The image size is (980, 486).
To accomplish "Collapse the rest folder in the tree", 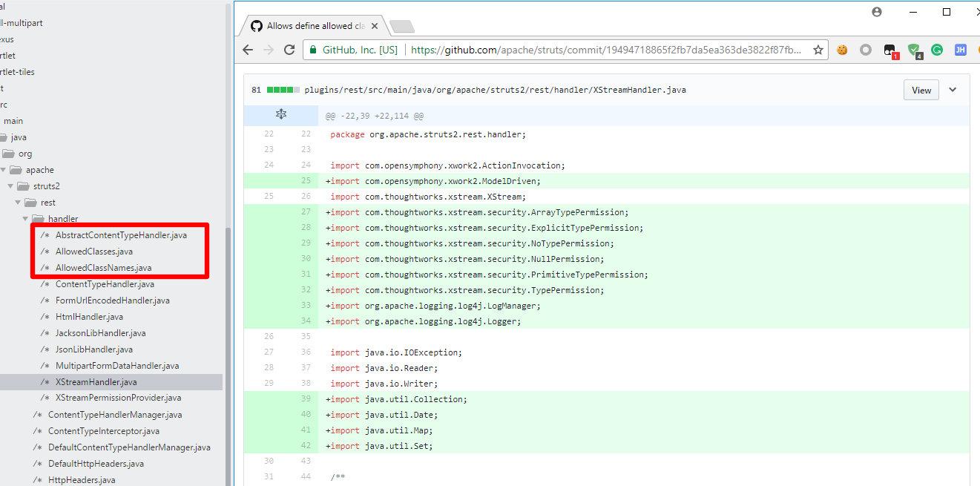I will (18, 203).
